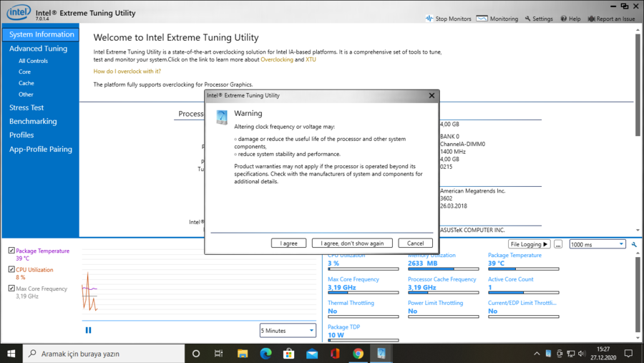Open Benchmarking section
The height and width of the screenshot is (363, 644).
coord(33,121)
